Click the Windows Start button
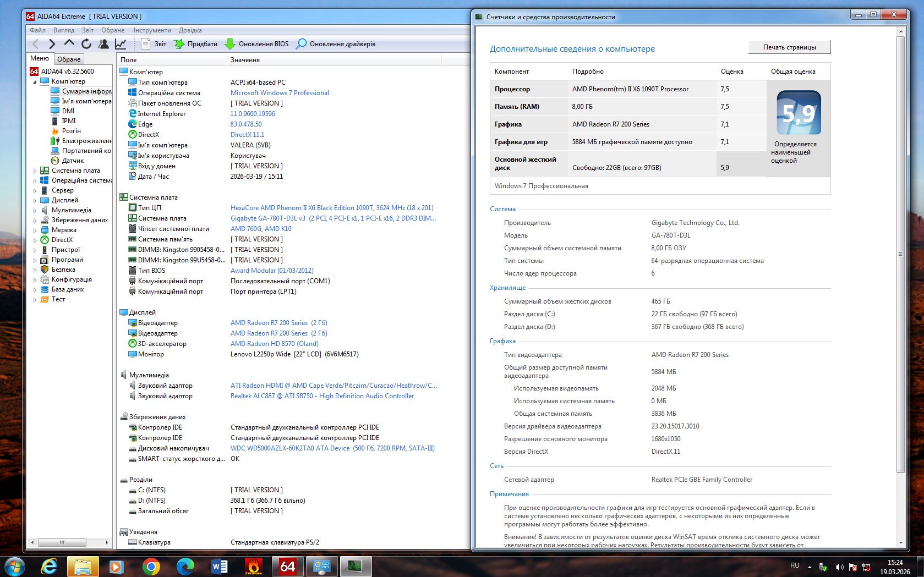Image resolution: width=924 pixels, height=577 pixels. coord(15,566)
